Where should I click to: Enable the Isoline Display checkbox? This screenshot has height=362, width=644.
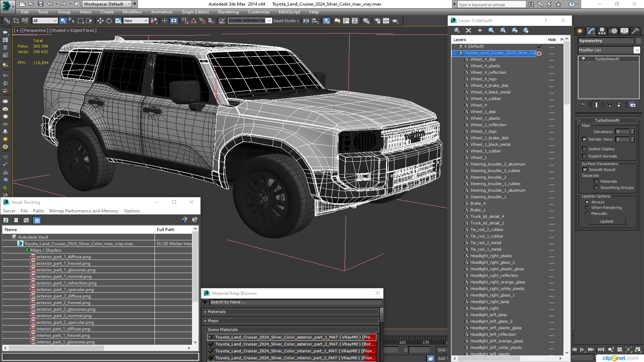click(x=584, y=149)
